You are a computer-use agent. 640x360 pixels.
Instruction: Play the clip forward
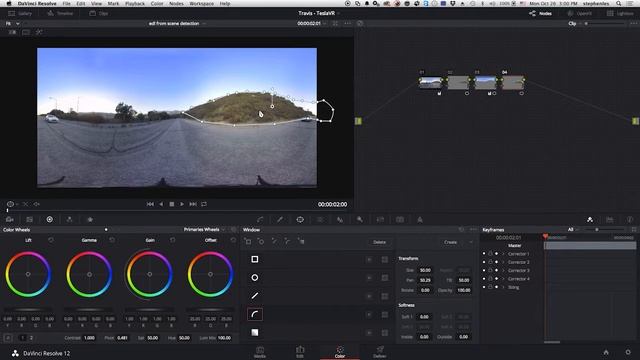[182, 204]
